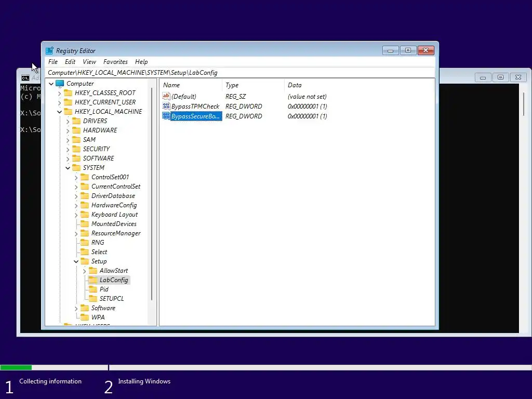Click the Registry Editor title bar icon

pyautogui.click(x=49, y=51)
